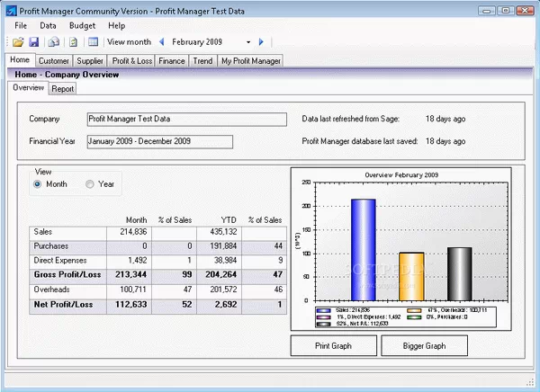Switch to the Supplier tab
This screenshot has height=392, width=540.
coord(90,61)
